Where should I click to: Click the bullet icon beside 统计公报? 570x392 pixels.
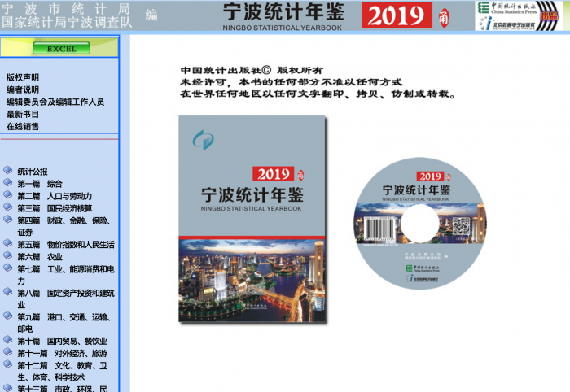tap(8, 171)
